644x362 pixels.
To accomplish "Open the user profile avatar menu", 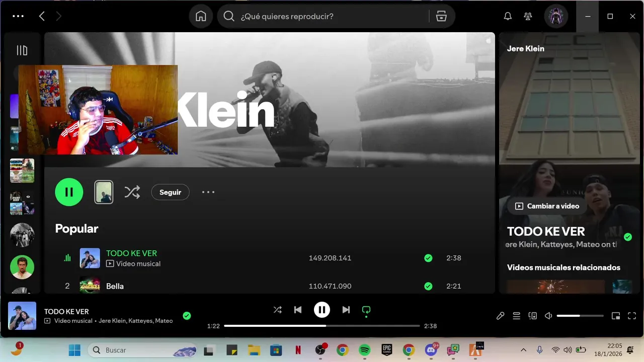I will coord(556,16).
